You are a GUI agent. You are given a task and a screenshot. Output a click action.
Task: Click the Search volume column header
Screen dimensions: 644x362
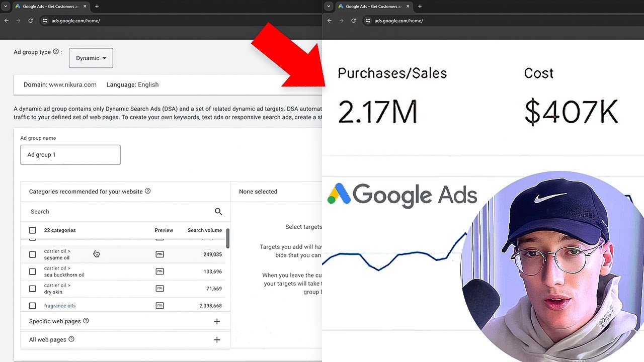coord(205,230)
